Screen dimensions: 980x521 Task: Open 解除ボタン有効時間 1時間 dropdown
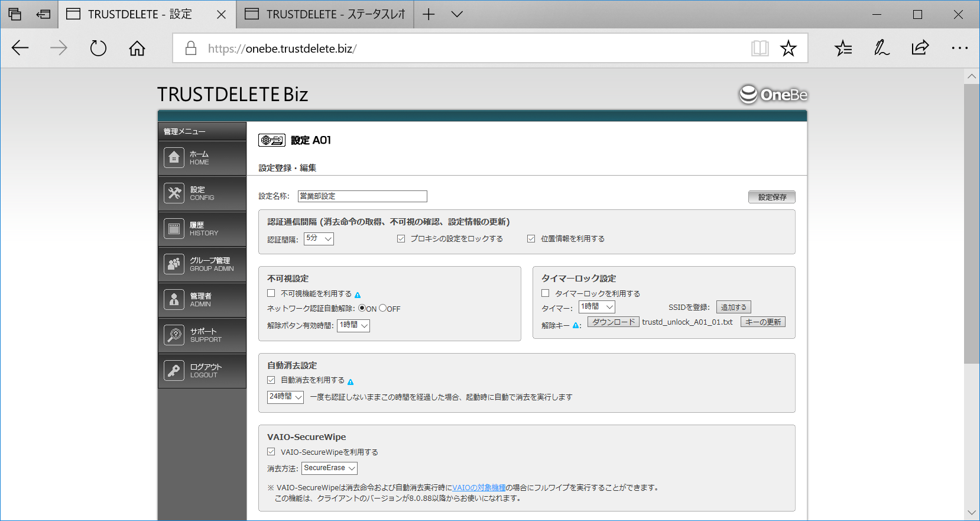(353, 325)
